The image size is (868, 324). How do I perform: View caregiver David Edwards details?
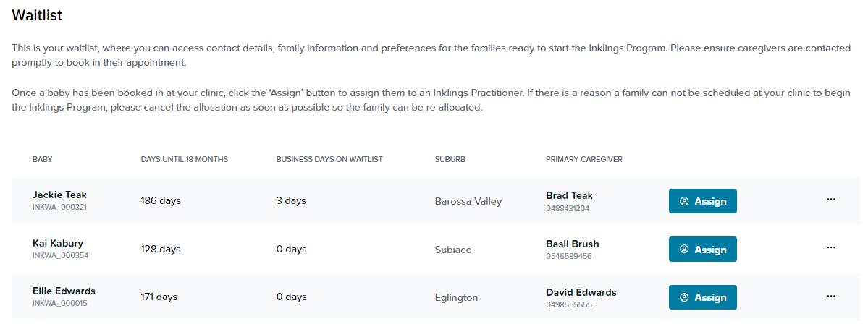(x=581, y=292)
